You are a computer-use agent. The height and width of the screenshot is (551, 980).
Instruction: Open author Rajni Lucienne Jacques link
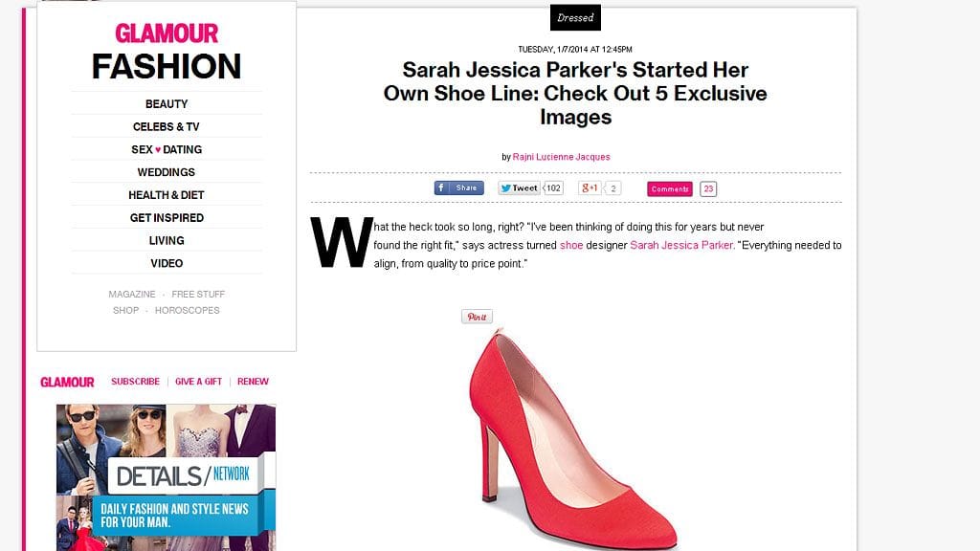(561, 157)
